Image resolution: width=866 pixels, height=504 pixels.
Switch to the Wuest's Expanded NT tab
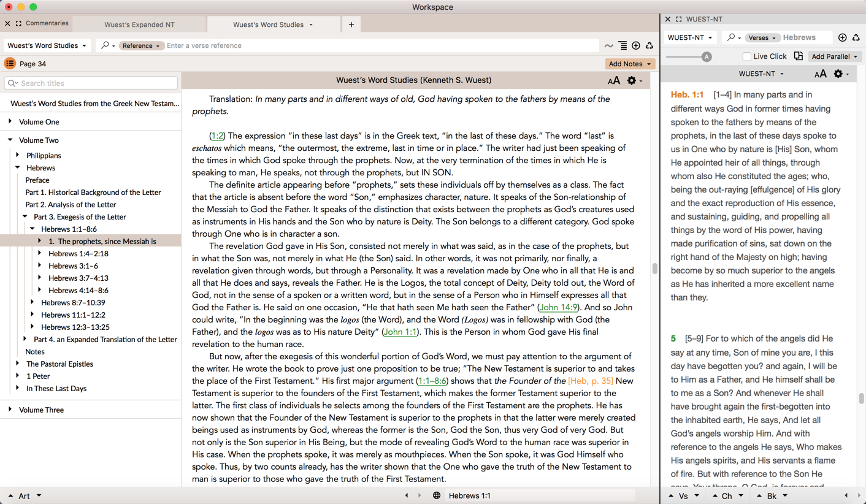coord(139,25)
